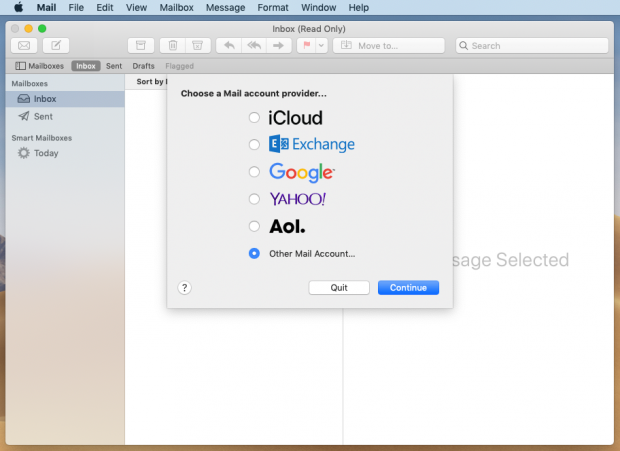
Task: Click the red Flag icon
Action: [306, 45]
